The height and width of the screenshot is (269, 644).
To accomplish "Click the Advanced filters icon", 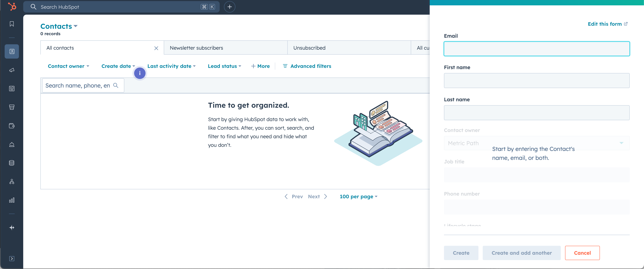I will (285, 66).
